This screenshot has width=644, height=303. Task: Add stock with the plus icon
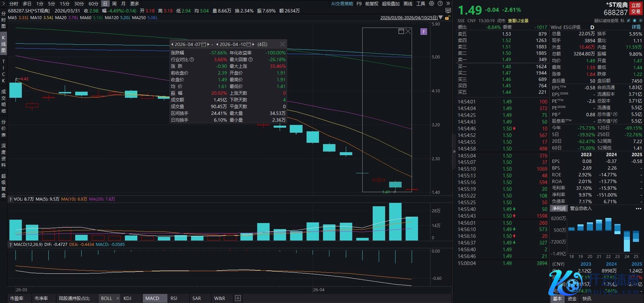tap(640, 21)
